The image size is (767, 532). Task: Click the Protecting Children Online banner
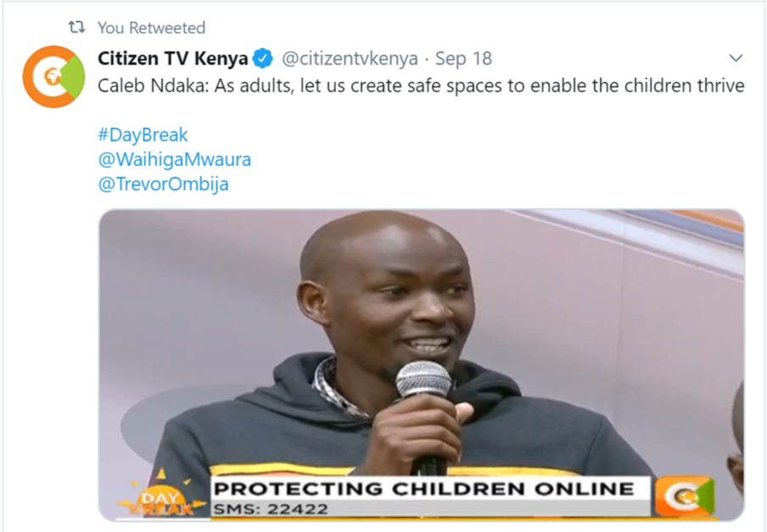click(x=423, y=489)
